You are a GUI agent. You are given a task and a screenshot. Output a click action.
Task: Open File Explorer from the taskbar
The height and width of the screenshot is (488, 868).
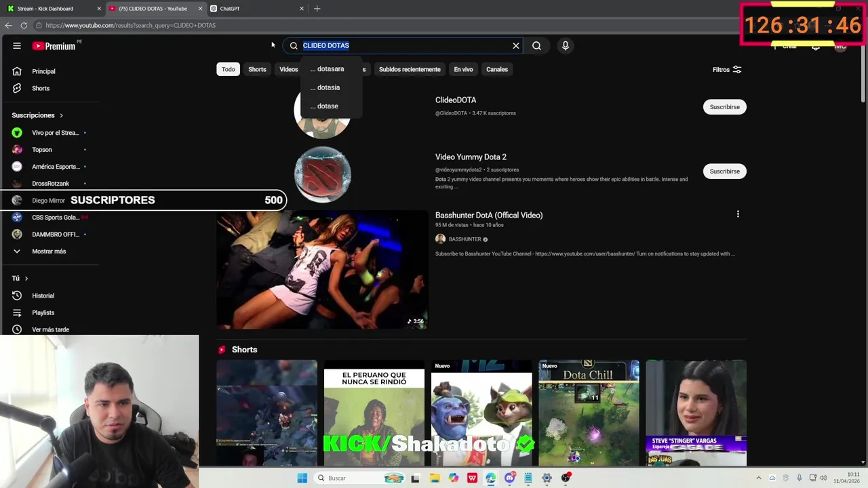(434, 478)
